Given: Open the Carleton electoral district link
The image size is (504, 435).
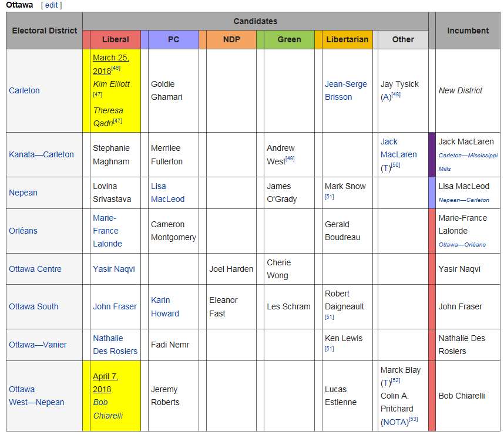Looking at the screenshot, I should coord(24,90).
